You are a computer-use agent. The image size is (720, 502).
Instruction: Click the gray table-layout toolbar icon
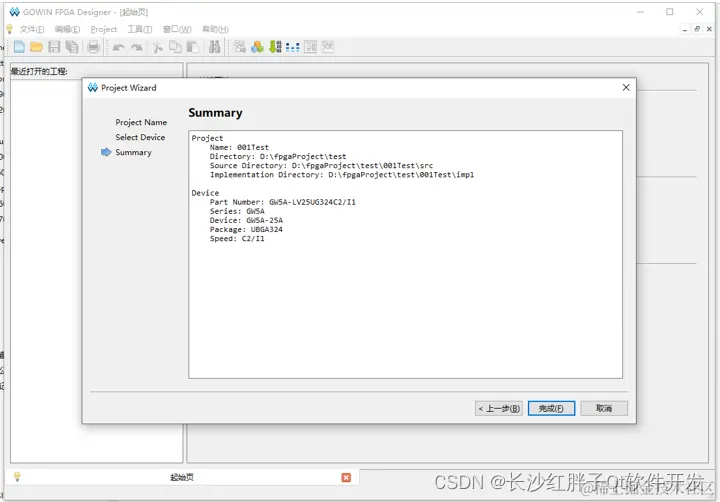click(310, 47)
